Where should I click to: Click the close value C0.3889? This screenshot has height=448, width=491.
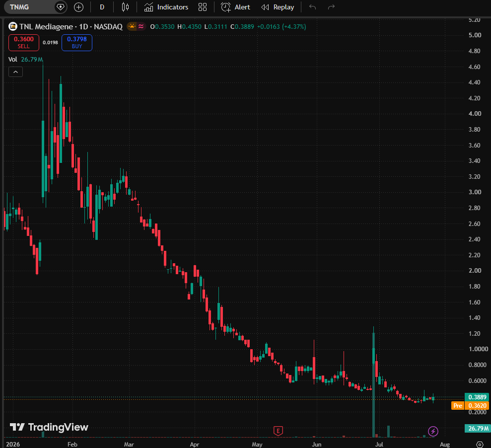pyautogui.click(x=242, y=27)
